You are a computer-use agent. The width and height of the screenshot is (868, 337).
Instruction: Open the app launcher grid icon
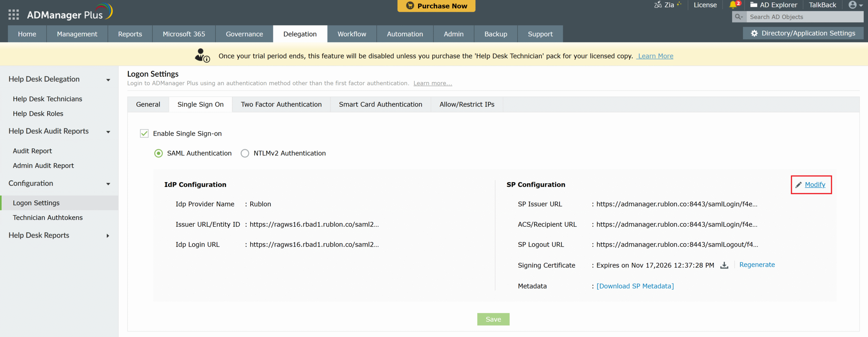[x=14, y=15]
